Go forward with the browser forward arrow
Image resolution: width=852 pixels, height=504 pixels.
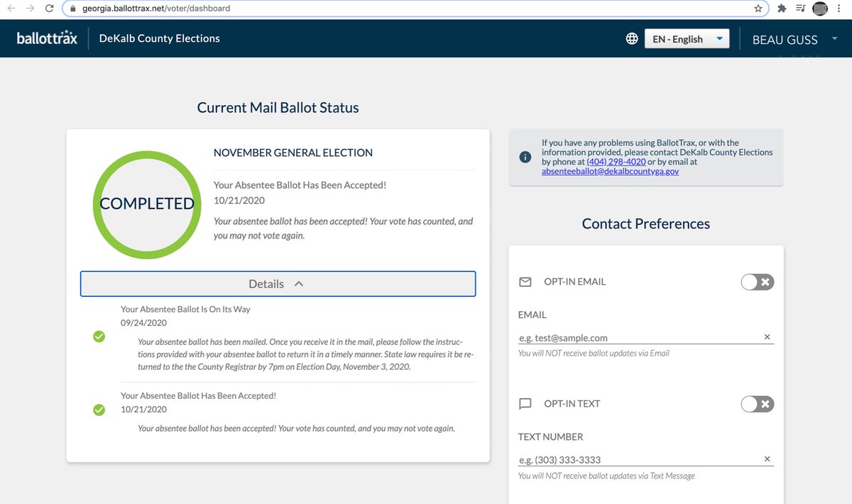30,9
